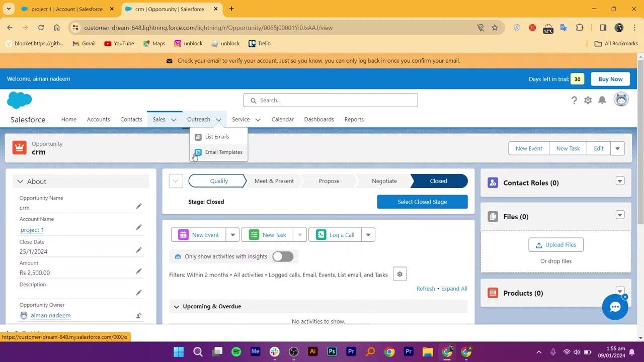Edit Description with its pencil icon
644x362 pixels.
138,293
